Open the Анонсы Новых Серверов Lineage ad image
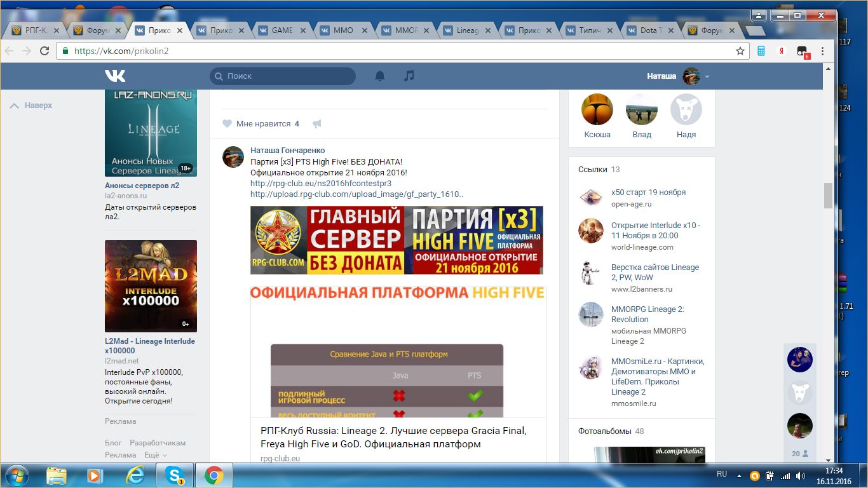 [151, 133]
